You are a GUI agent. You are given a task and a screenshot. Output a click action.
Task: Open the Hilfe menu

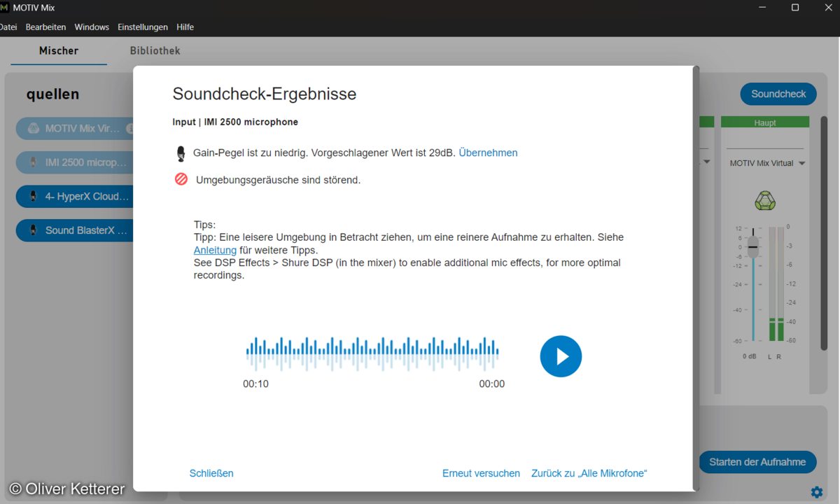pos(185,27)
